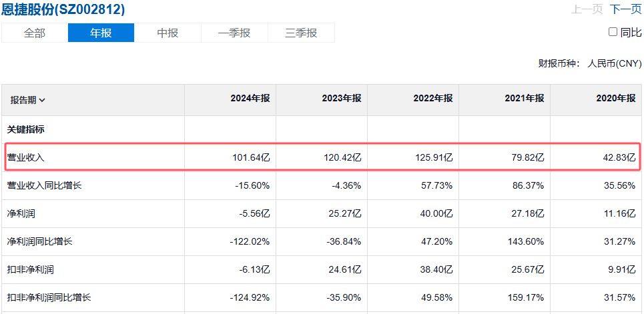644x314 pixels.
Task: Switch to the 全部 tab
Action: pyautogui.click(x=35, y=33)
